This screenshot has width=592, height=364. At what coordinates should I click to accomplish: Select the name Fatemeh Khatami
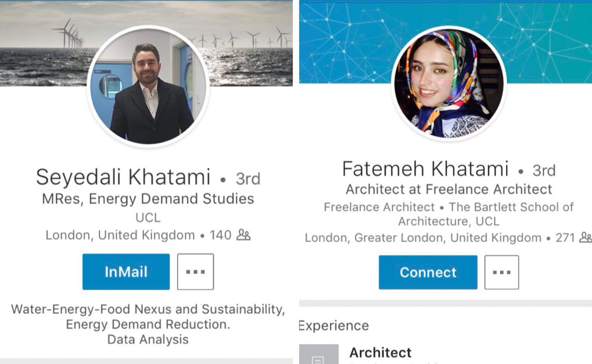tap(425, 170)
